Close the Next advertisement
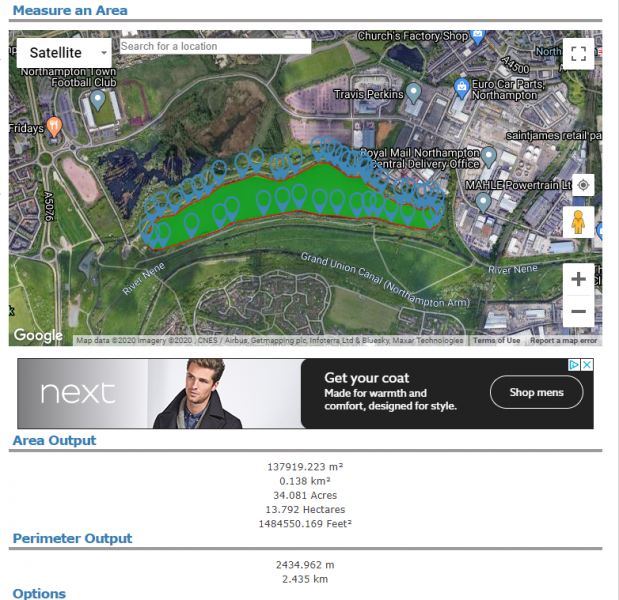Screen dimensions: 619x600 click(x=588, y=365)
